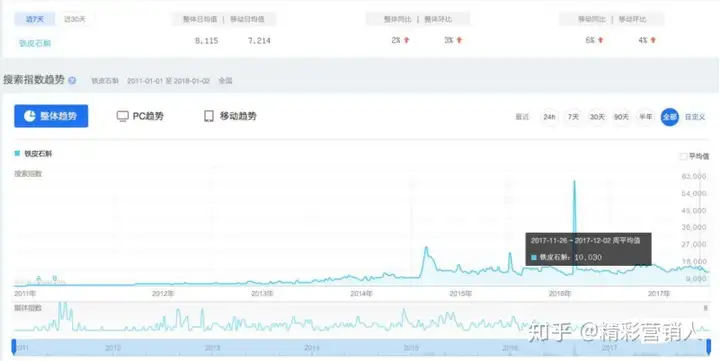Select the 近7天 tab
The height and width of the screenshot is (361, 720).
click(x=34, y=19)
